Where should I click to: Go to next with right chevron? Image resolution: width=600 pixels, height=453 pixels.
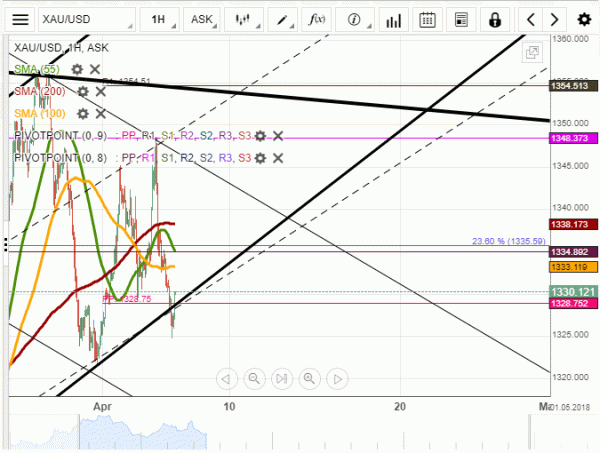[554, 19]
